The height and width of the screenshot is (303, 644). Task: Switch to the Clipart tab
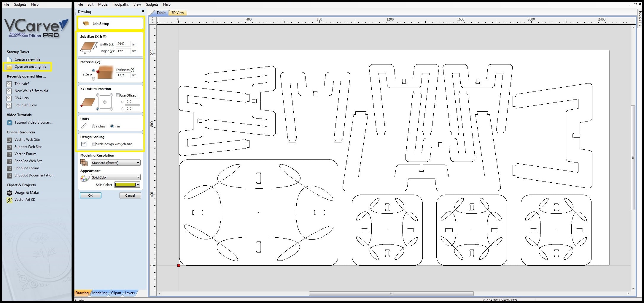[x=116, y=293]
